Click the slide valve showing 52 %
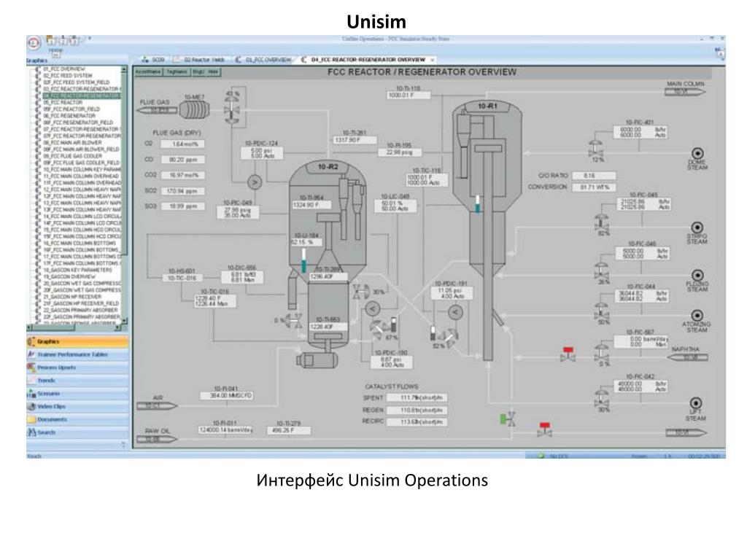This screenshot has height=560, width=747. coord(448,338)
